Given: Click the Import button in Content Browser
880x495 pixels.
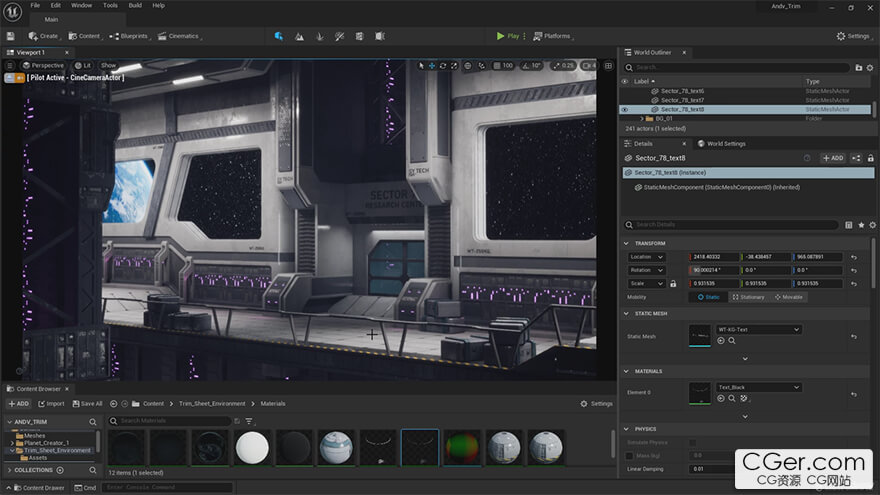Looking at the screenshot, I should pos(50,403).
